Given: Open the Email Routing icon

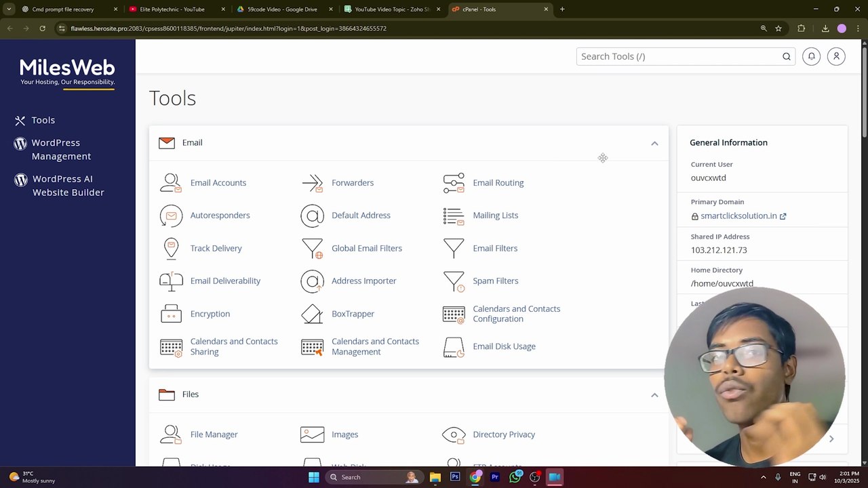Looking at the screenshot, I should tap(454, 183).
